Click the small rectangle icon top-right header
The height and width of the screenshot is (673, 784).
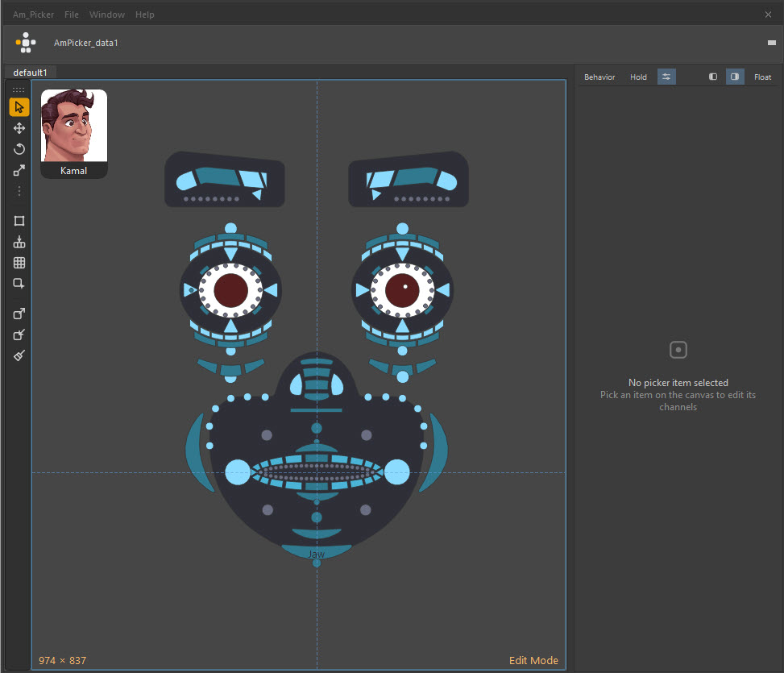[771, 43]
